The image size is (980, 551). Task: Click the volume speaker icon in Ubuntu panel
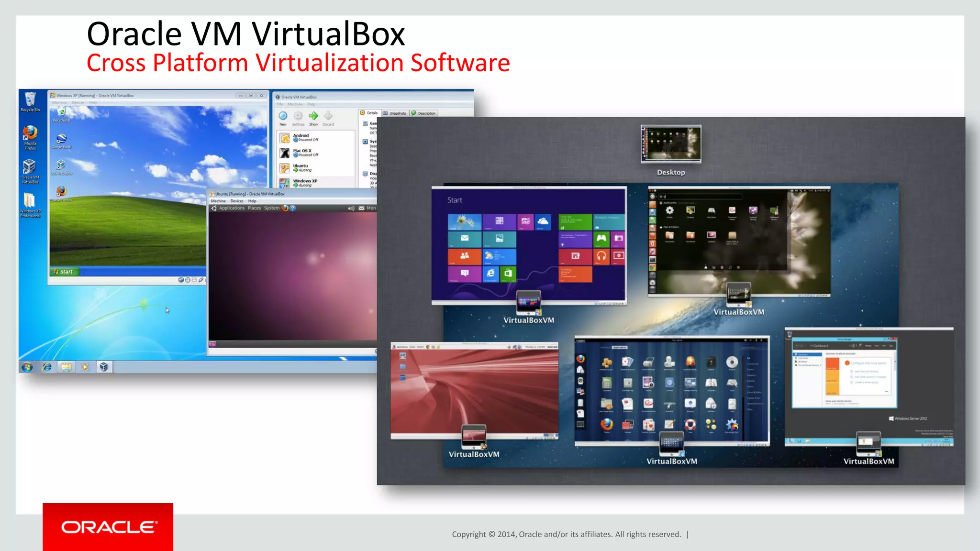[x=351, y=209]
